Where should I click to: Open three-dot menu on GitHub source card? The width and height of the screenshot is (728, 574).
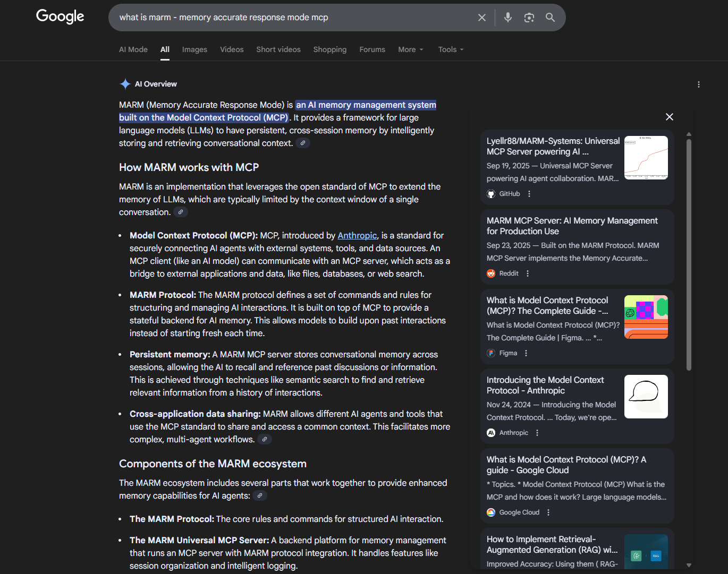[529, 194]
